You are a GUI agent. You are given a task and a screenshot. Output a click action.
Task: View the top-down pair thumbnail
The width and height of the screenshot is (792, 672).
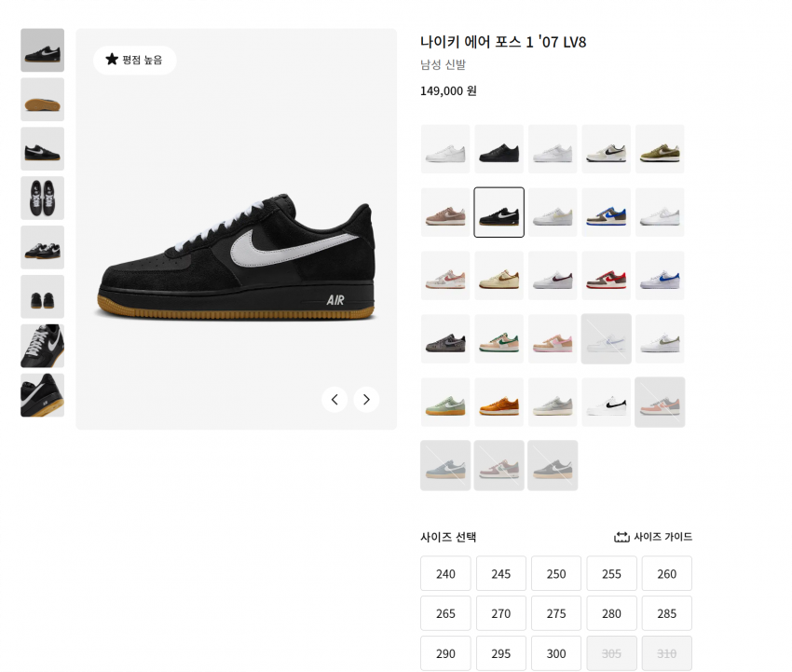[43, 199]
